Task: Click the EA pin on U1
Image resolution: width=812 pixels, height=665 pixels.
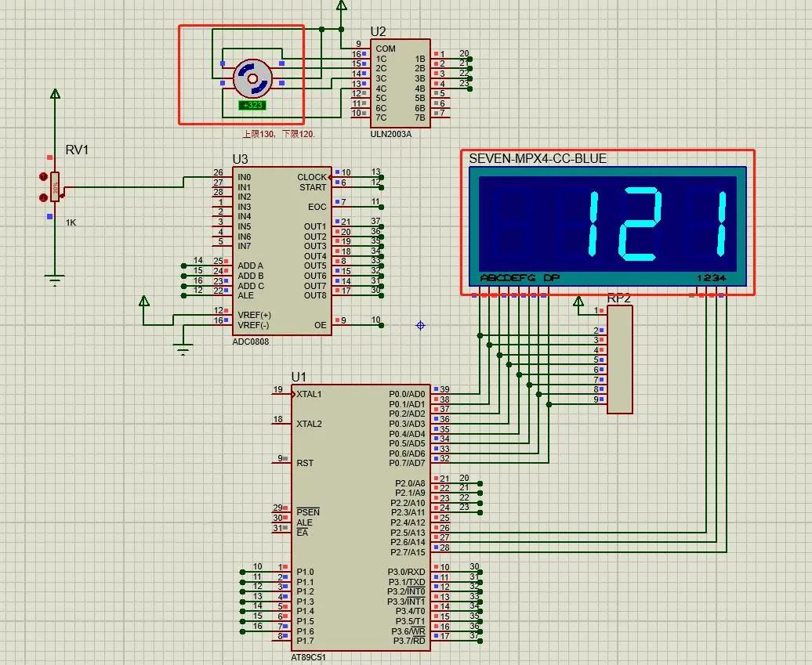Action: point(303,533)
